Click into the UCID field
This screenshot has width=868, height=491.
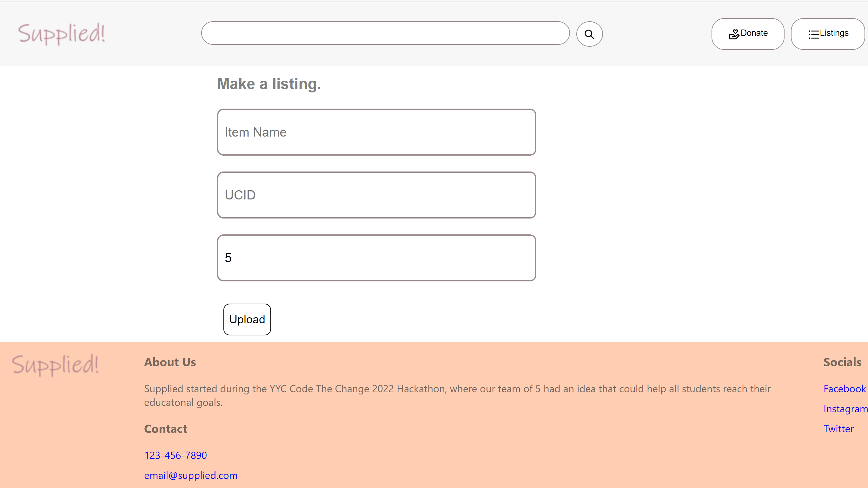pos(376,195)
